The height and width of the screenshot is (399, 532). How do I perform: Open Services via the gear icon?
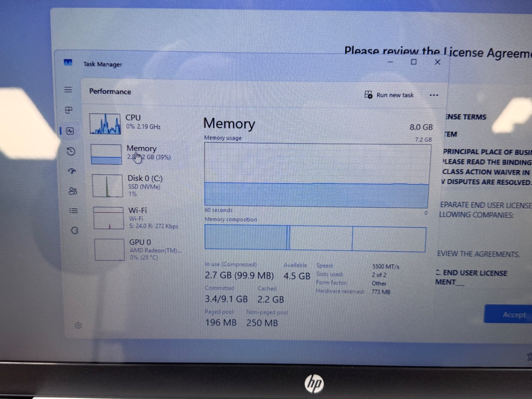(x=74, y=230)
